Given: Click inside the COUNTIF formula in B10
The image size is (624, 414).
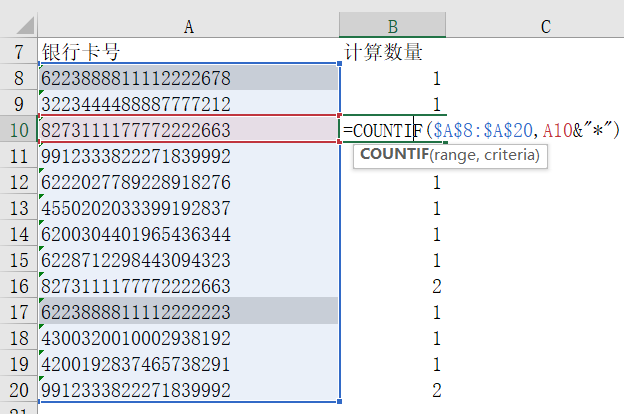Looking at the screenshot, I should pos(481,130).
